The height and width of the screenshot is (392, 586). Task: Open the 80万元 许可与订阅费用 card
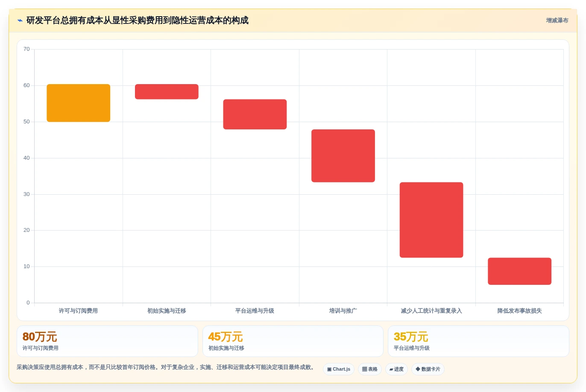coord(107,341)
